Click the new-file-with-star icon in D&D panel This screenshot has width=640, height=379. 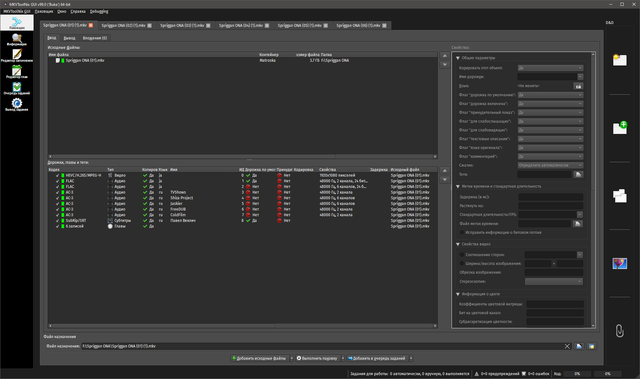coord(620,60)
